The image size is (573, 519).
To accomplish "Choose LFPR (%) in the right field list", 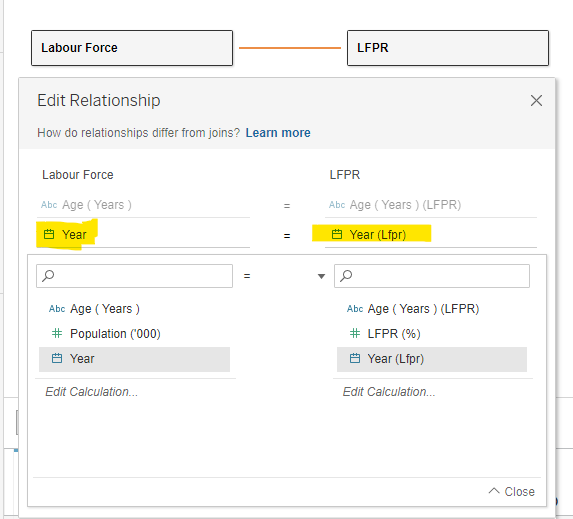I will tap(432, 334).
